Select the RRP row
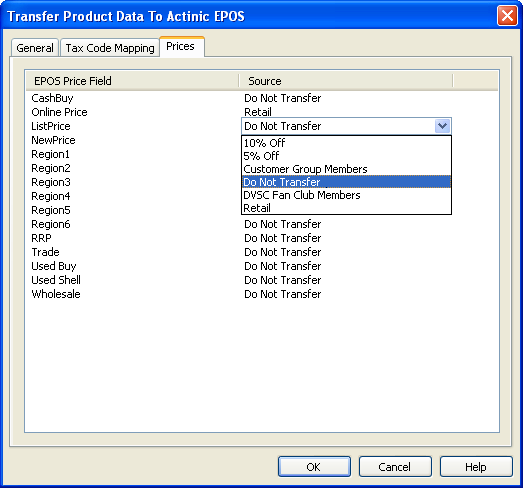Screen dimensions: 523x488 click(x=41, y=238)
